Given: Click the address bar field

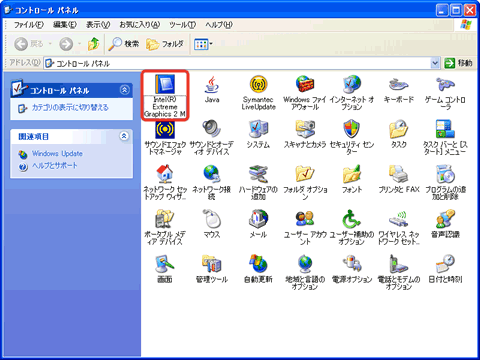Looking at the screenshot, I should pos(241,63).
